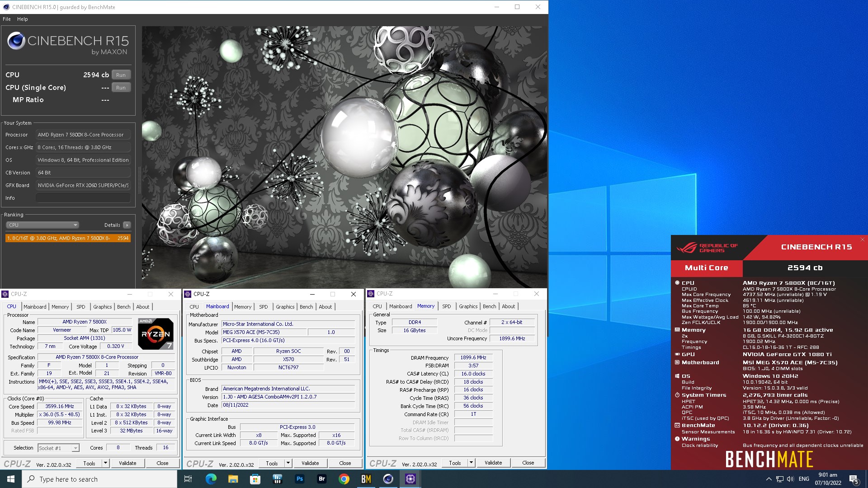The height and width of the screenshot is (488, 868).
Task: Run the Cinebench CPU benchmark
Action: [x=121, y=75]
